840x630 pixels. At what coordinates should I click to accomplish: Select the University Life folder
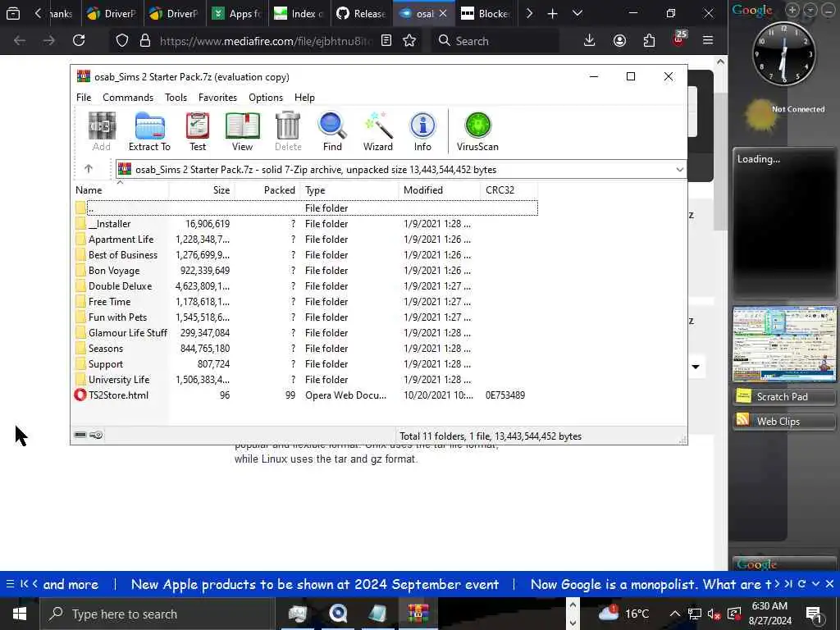click(x=118, y=380)
